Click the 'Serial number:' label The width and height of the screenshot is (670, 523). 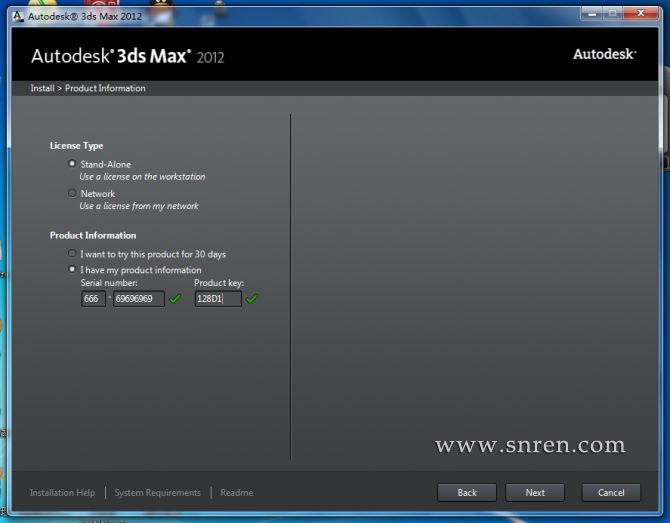click(x=109, y=283)
